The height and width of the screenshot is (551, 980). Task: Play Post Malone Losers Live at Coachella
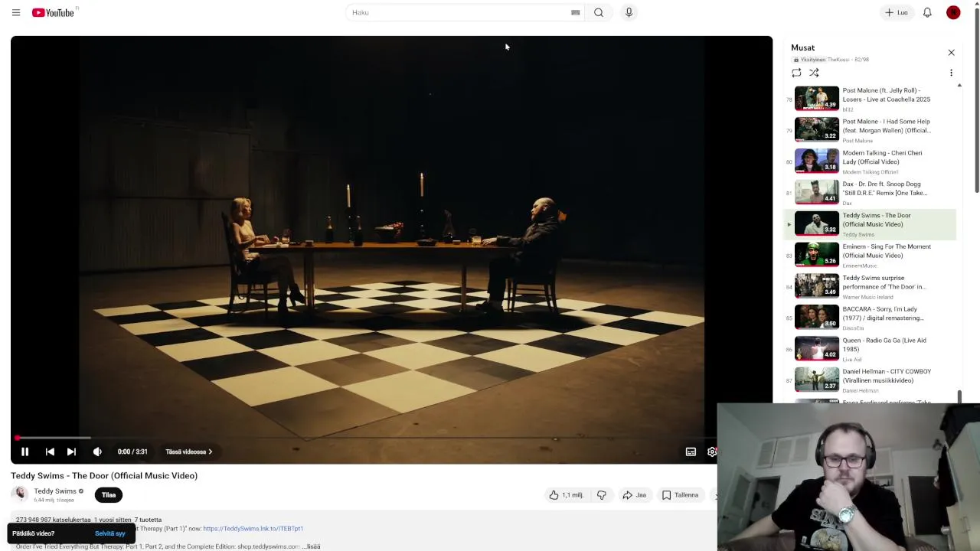[871, 99]
